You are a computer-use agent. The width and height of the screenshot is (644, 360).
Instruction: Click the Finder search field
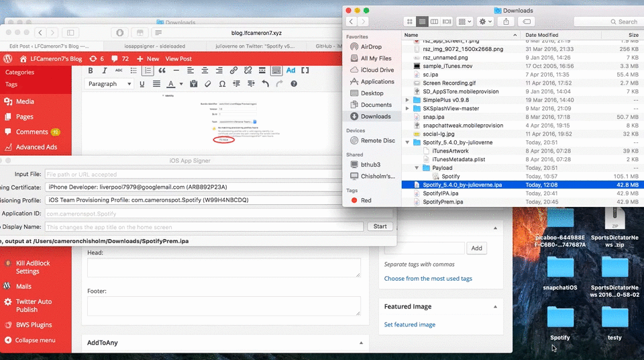[608, 21]
